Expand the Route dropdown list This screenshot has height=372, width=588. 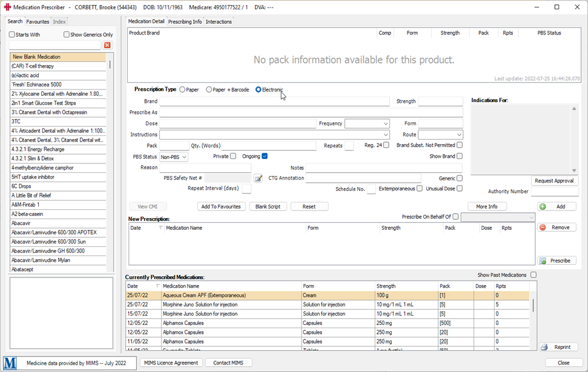pyautogui.click(x=458, y=135)
